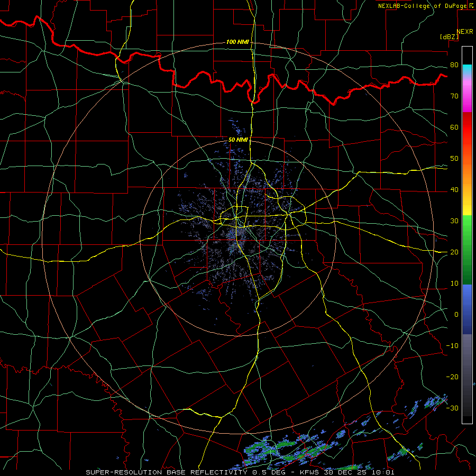476x476 pixels.
Task: Click the NEXR label above the color scale
Action: click(465, 32)
